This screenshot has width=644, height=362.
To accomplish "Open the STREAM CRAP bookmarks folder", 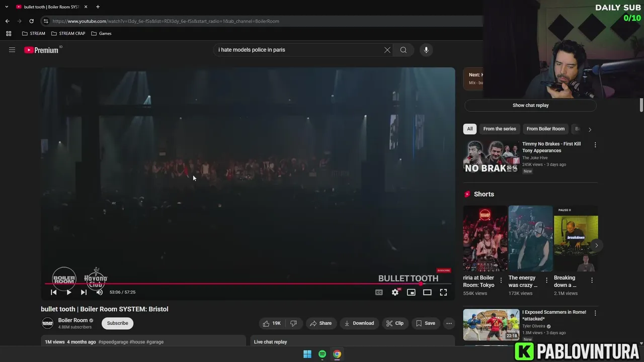I will tap(68, 34).
